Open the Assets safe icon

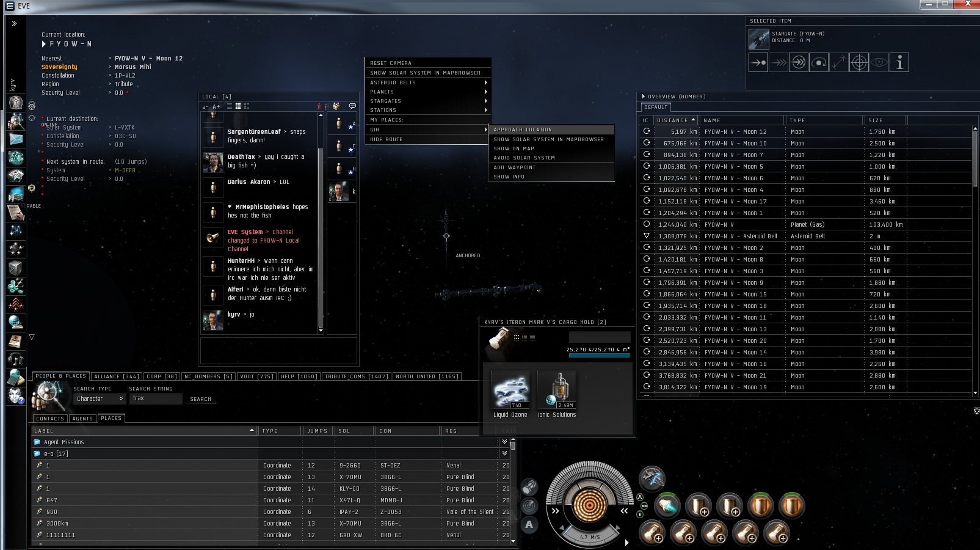tap(16, 267)
